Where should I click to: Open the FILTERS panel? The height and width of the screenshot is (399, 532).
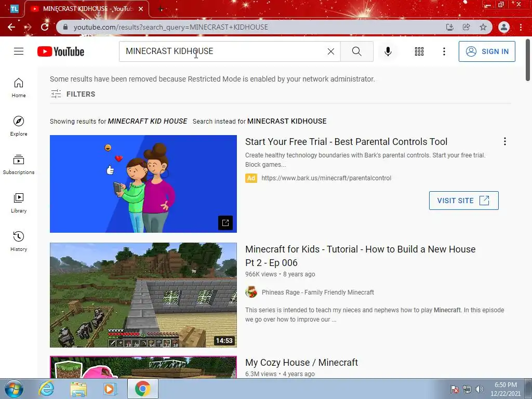(x=73, y=94)
